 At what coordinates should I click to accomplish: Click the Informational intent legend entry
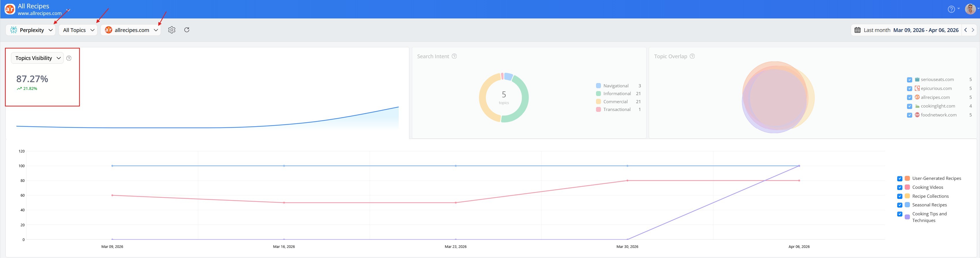[x=619, y=93]
